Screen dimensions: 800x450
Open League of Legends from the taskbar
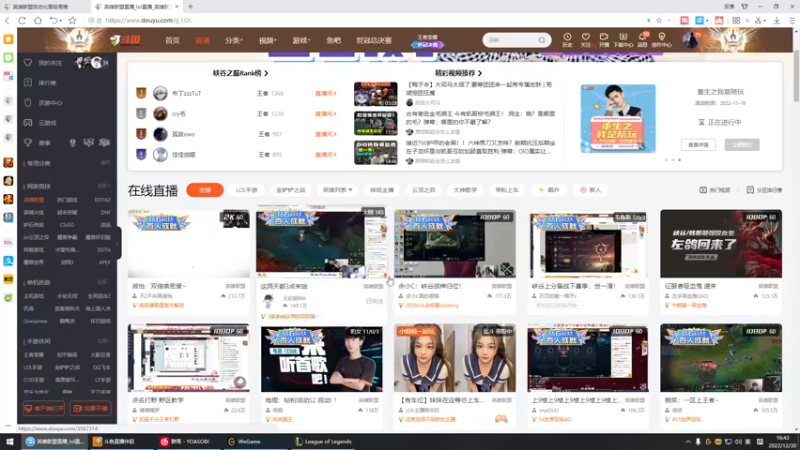pos(323,441)
